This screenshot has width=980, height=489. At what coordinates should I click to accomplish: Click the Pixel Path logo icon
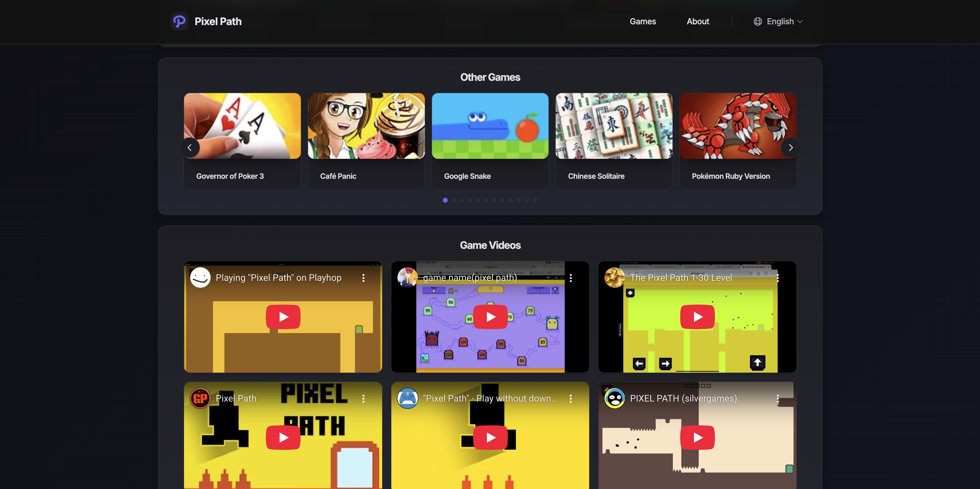point(179,22)
